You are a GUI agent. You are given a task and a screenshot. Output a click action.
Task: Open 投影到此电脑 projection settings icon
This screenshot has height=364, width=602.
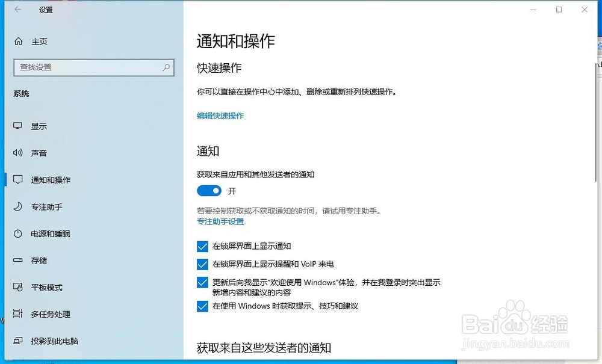pos(19,341)
